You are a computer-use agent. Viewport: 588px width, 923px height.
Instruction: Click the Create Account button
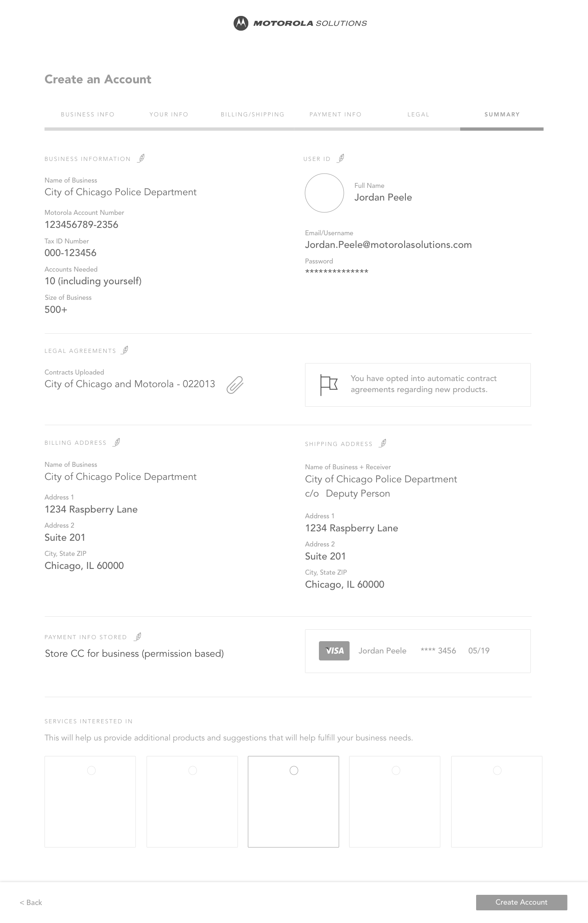[x=521, y=902]
